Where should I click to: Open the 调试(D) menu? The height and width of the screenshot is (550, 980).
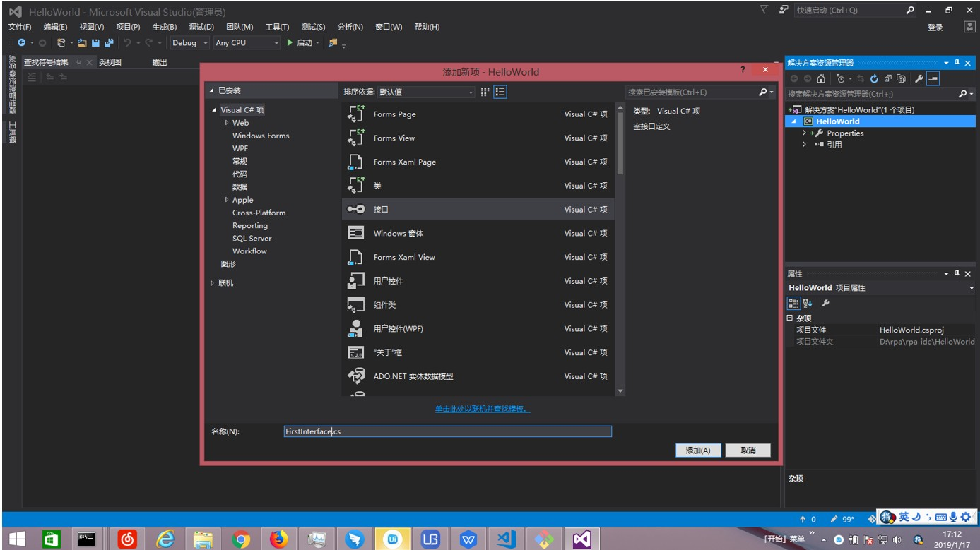point(201,27)
